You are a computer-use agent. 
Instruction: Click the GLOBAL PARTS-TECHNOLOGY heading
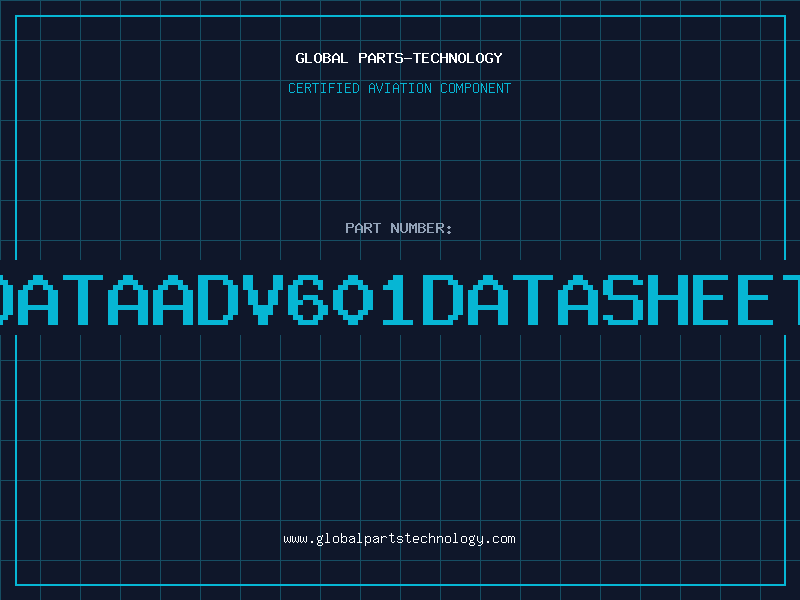(x=399, y=58)
